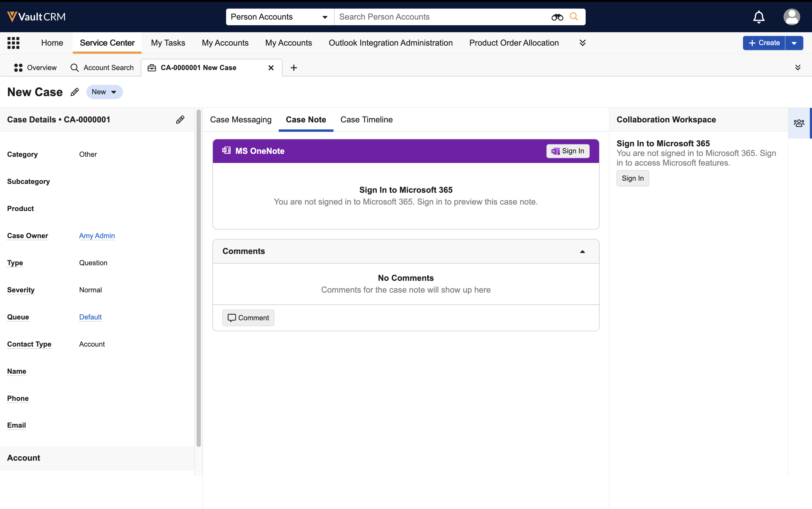
Task: Change case status via New dropdown
Action: (x=104, y=92)
